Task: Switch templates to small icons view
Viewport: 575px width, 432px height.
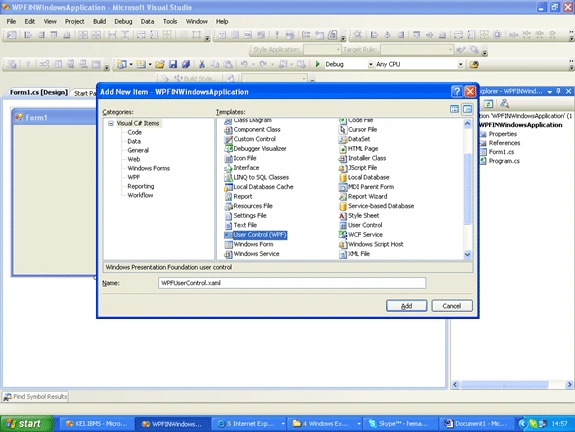Action: (467, 109)
